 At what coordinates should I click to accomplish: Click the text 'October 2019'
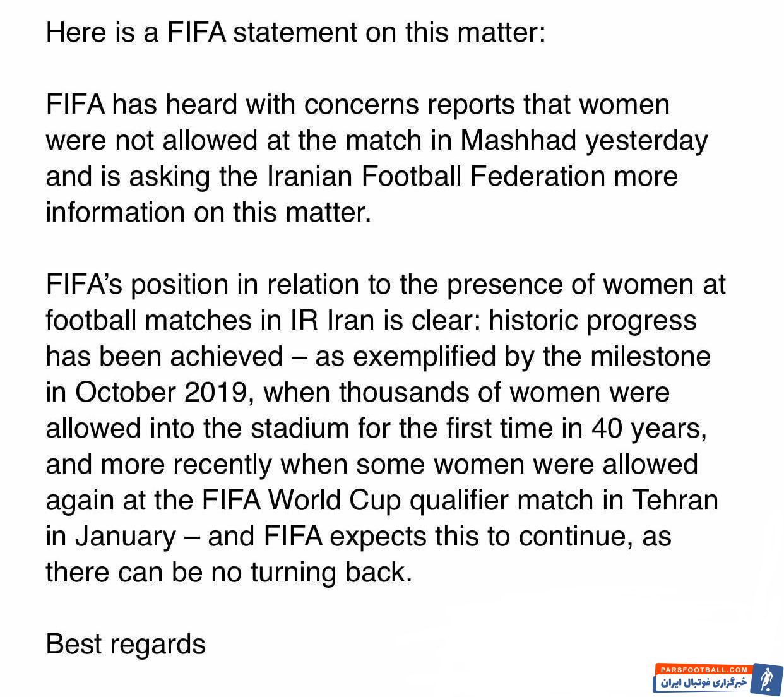[x=160, y=392]
